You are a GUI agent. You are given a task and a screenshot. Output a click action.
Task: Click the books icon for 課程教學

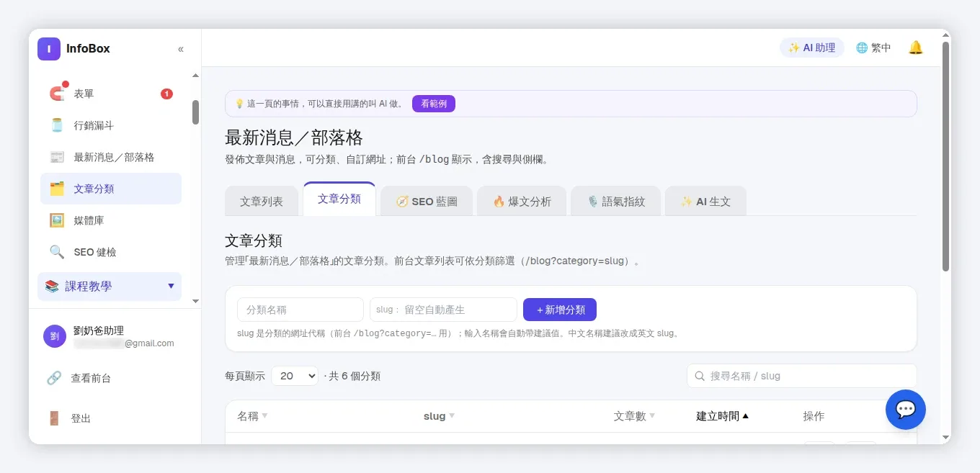pyautogui.click(x=52, y=287)
